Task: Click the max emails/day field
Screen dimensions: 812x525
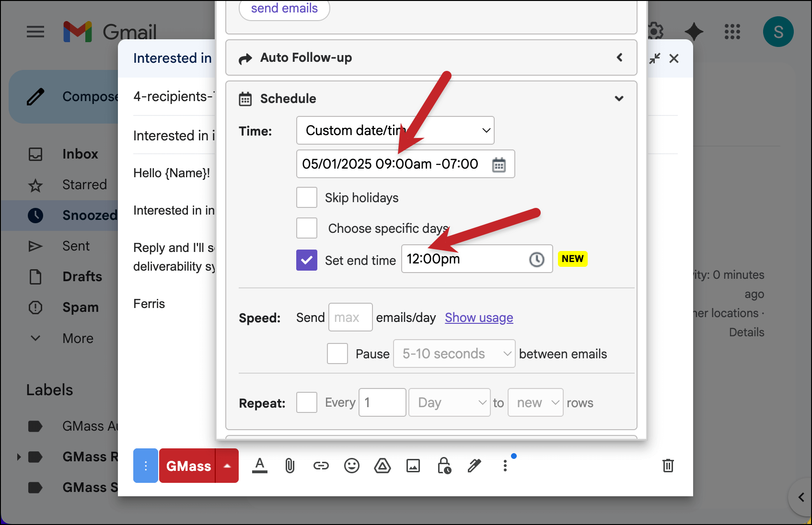Action: (350, 317)
